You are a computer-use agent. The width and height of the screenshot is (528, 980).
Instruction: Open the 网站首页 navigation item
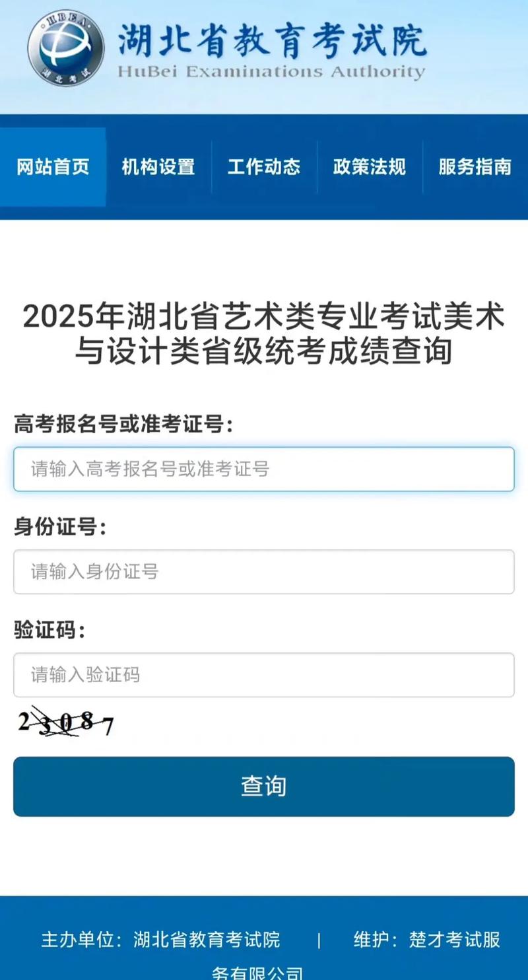click(x=53, y=167)
